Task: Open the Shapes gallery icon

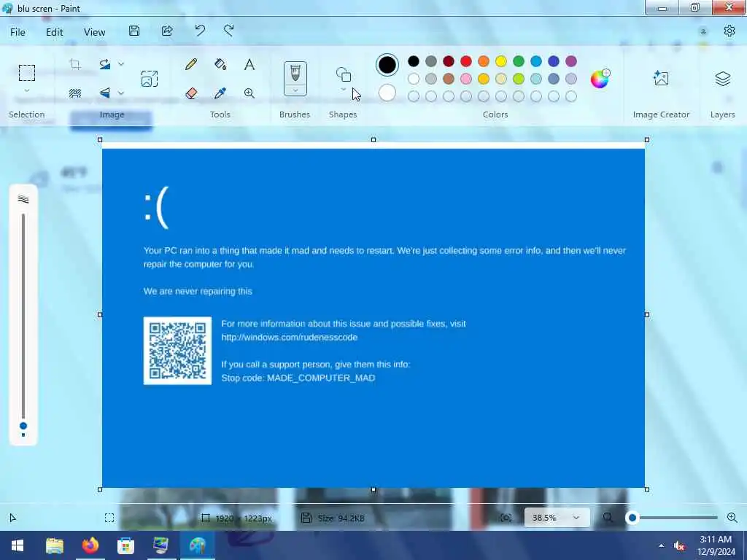Action: (x=344, y=75)
